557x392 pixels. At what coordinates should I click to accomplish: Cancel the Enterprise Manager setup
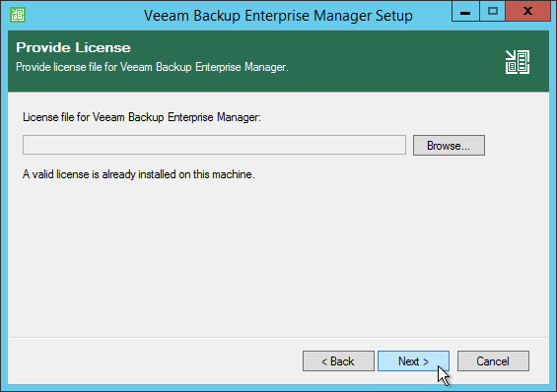click(x=493, y=361)
